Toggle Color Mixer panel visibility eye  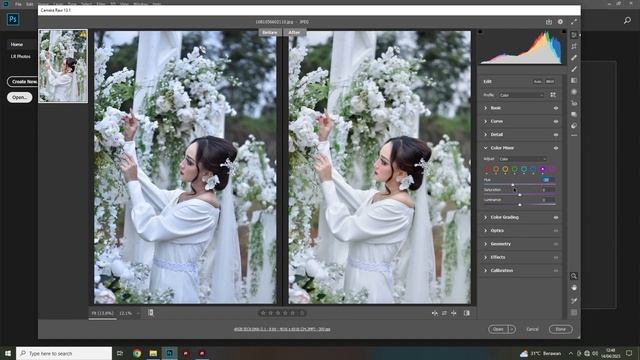click(556, 148)
